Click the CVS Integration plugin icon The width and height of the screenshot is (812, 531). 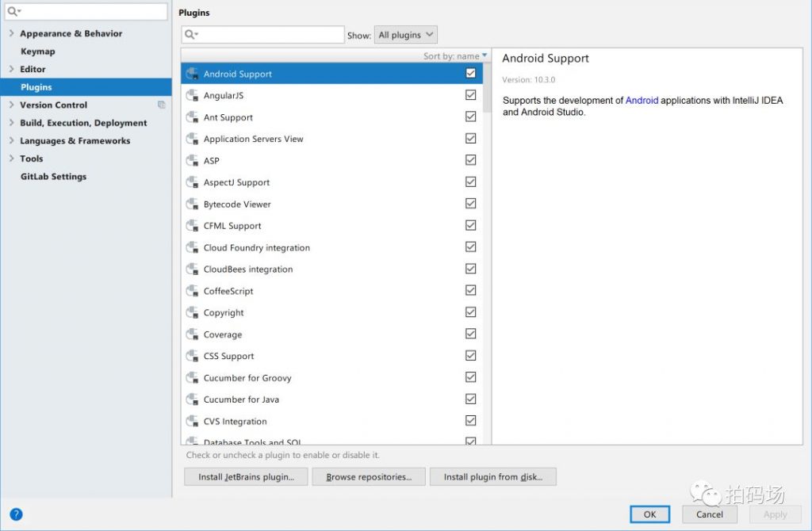[x=192, y=422]
